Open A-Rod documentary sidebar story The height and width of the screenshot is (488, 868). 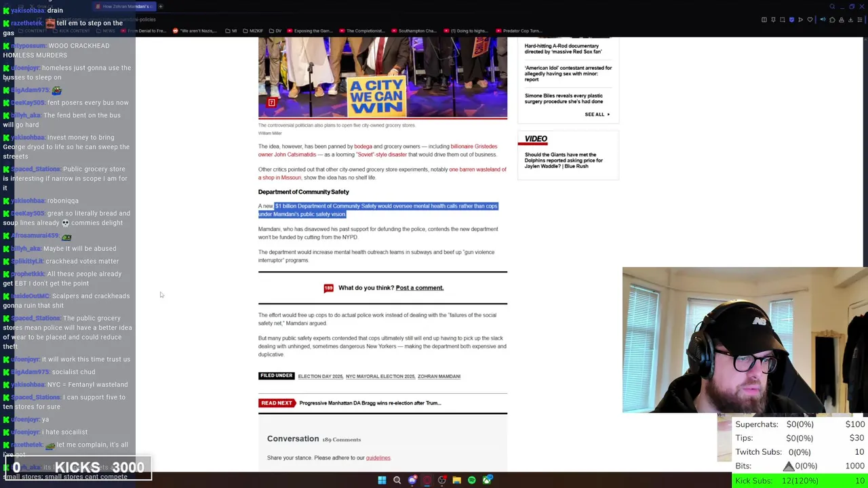click(x=563, y=49)
